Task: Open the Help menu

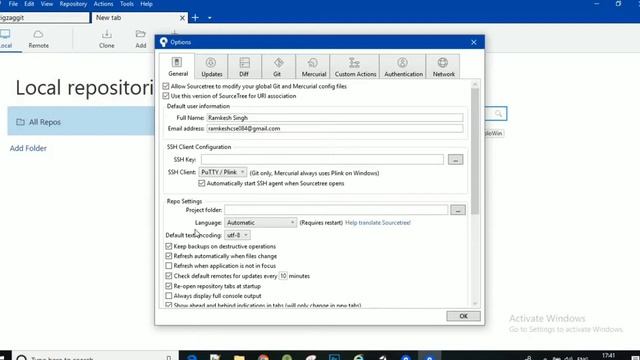Action: coord(146,4)
